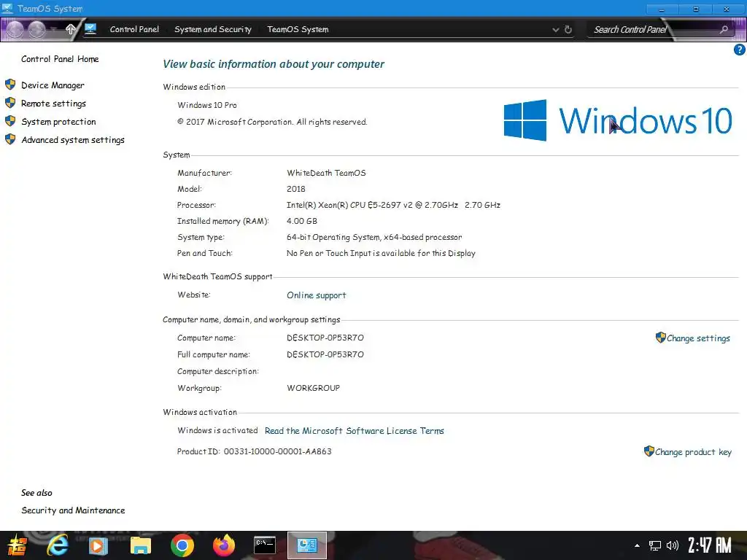This screenshot has width=747, height=560.
Task: Click the volume speaker tray icon
Action: point(672,545)
